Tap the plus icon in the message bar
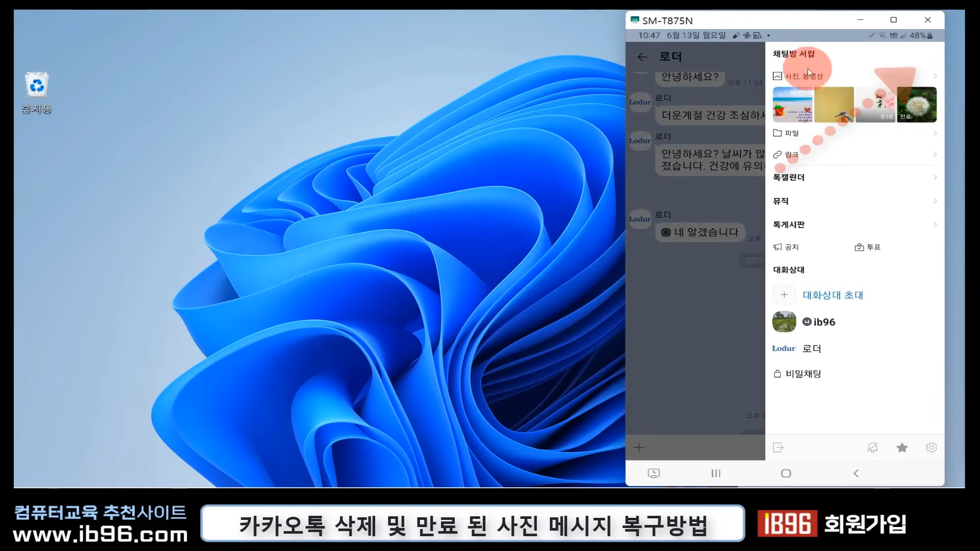 click(x=639, y=448)
